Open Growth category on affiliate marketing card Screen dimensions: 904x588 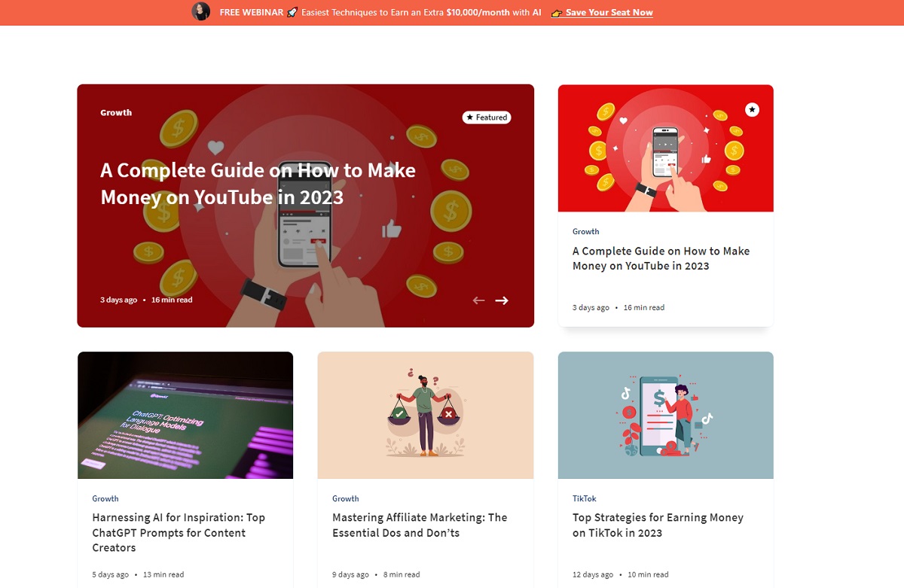[346, 498]
